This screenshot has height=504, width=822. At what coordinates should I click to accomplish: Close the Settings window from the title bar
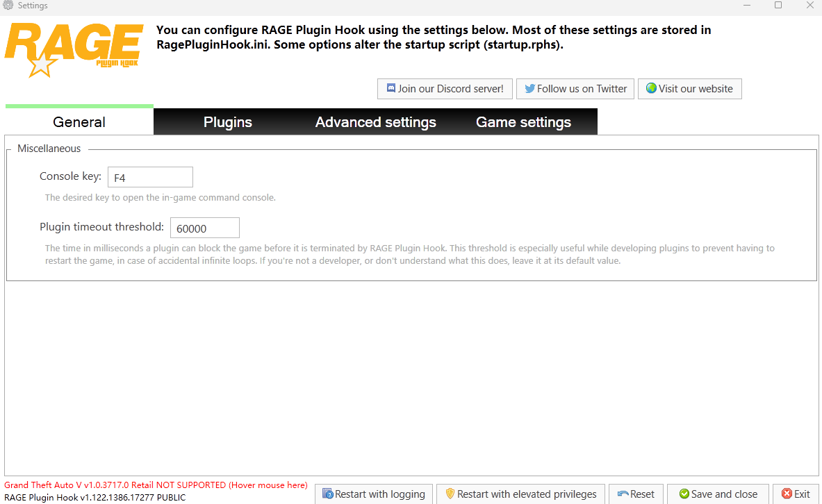coord(809,6)
